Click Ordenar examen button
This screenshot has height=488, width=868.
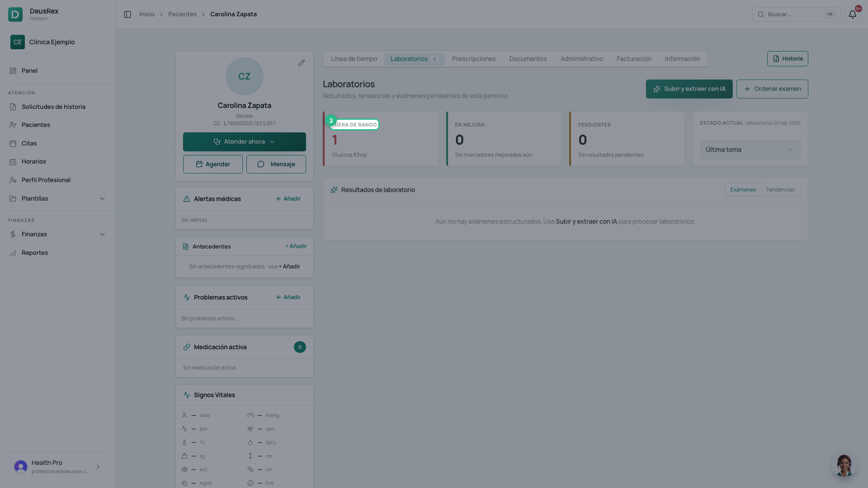pos(772,89)
